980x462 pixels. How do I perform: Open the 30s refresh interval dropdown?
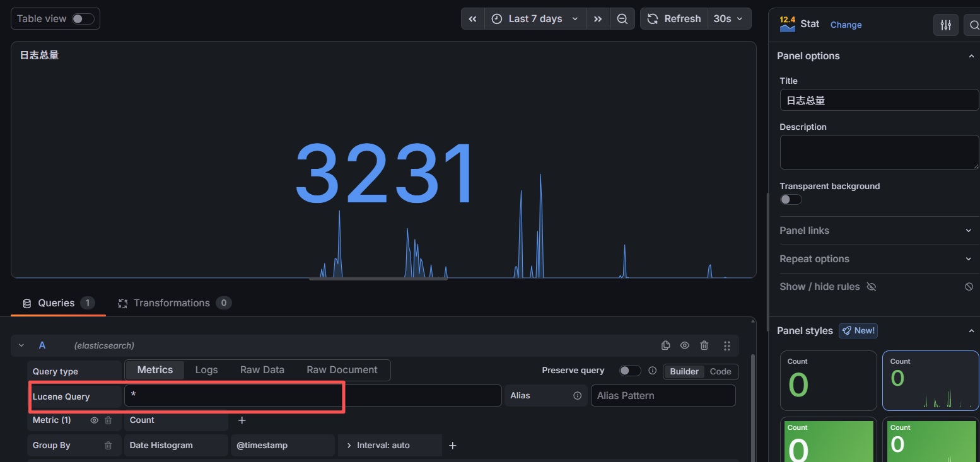(729, 19)
